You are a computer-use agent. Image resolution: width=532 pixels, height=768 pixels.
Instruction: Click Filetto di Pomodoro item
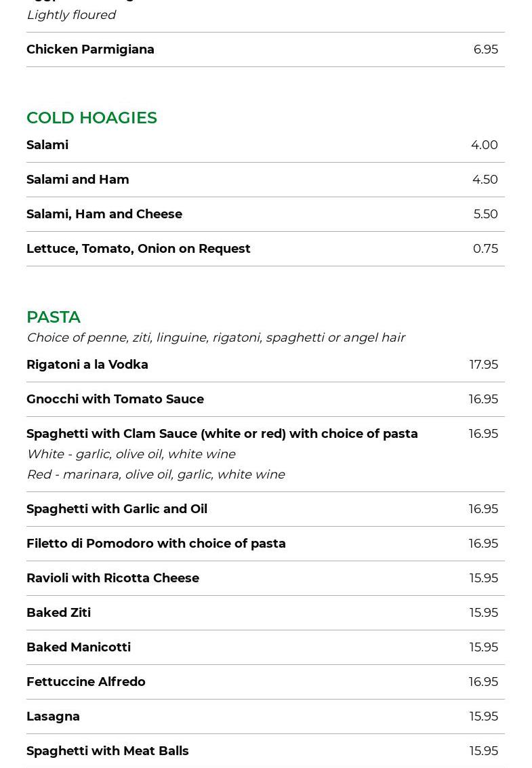tap(156, 544)
